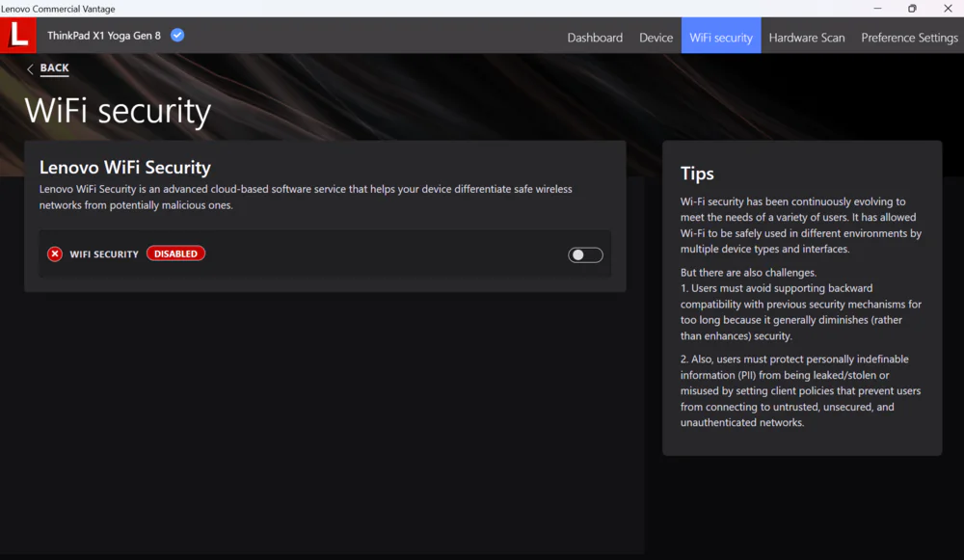
Task: Click the 'But there are also challenges.' text
Action: 748,273
